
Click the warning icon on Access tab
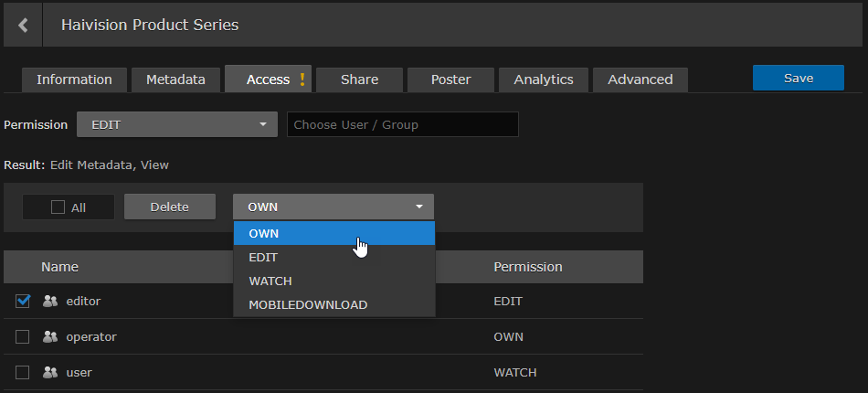(302, 80)
